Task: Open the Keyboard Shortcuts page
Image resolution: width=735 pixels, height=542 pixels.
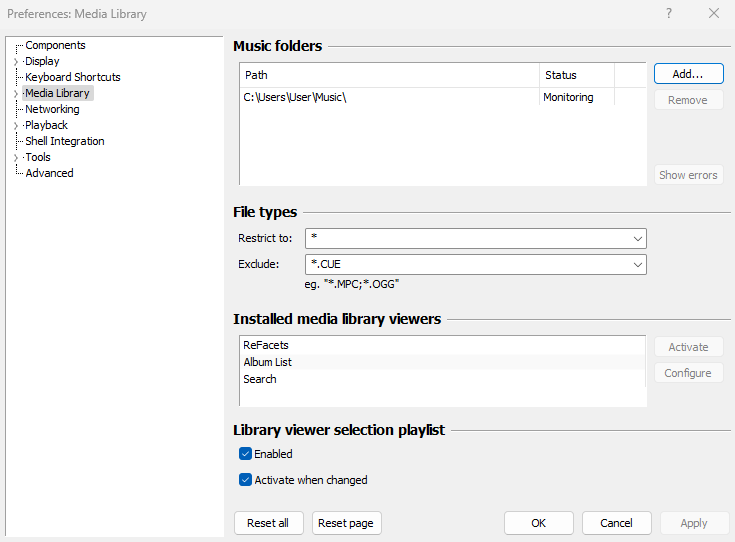Action: pos(72,77)
